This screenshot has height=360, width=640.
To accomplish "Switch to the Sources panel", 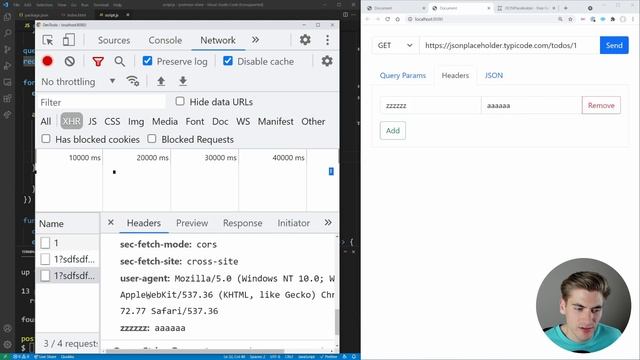I will [114, 40].
